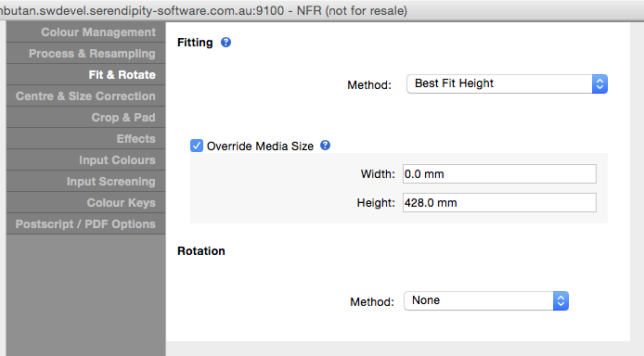Click the Rotation heading text
644x356 pixels.
click(201, 250)
